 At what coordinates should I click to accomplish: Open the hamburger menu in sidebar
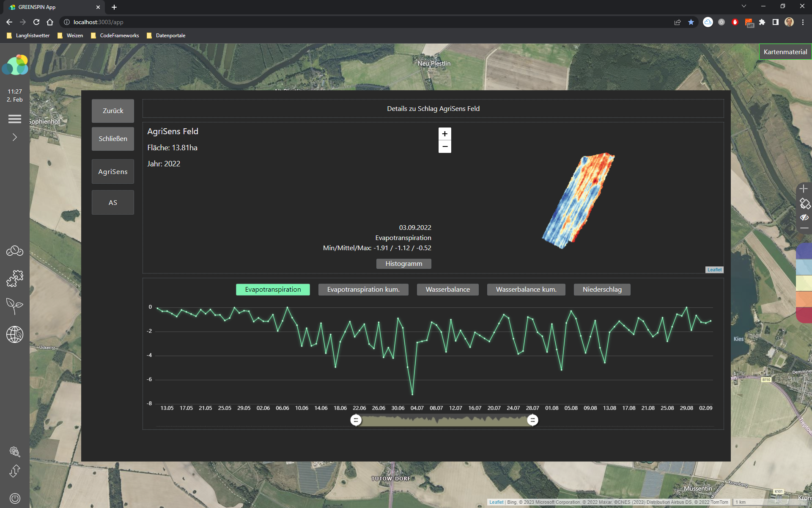click(15, 119)
